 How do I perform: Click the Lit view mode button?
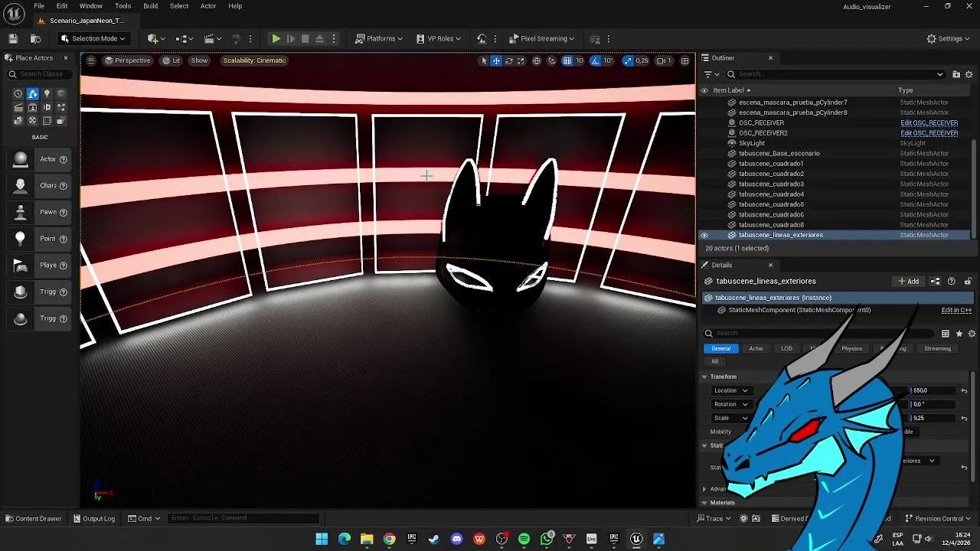(171, 60)
